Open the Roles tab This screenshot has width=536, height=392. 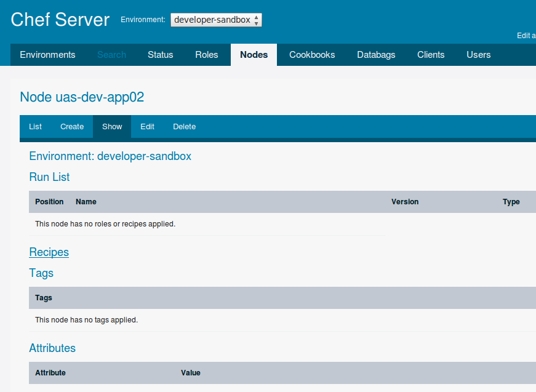[x=207, y=55]
